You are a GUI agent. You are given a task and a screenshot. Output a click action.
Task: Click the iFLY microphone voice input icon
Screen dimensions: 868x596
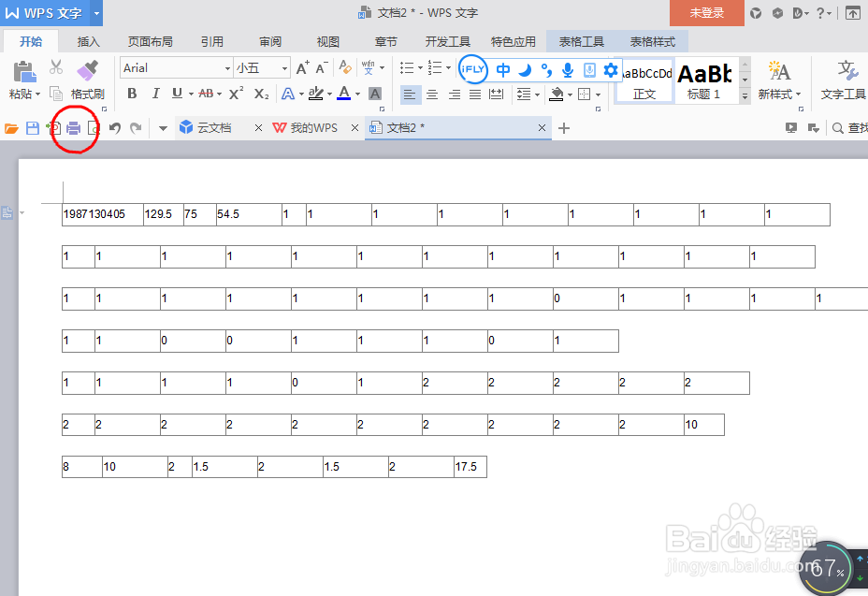pos(567,70)
